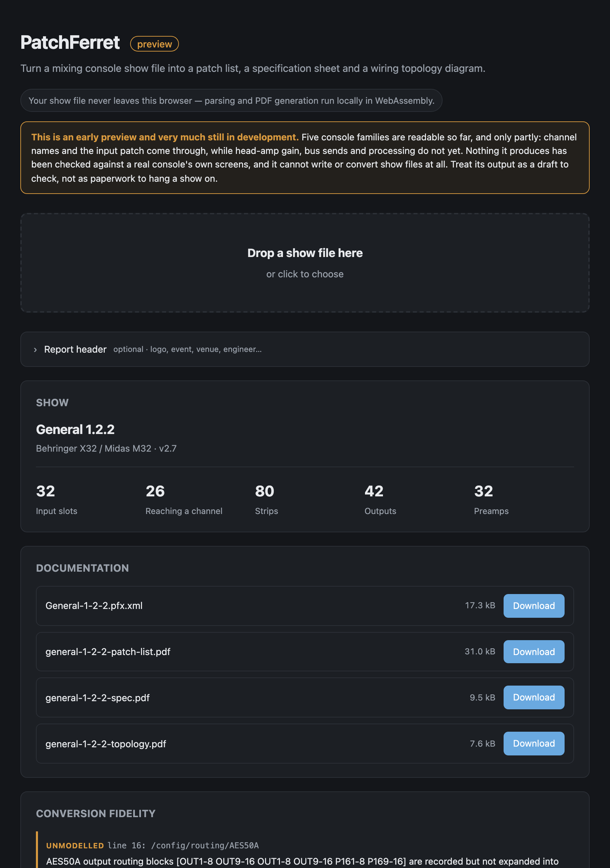Select the general-1-2-2-topology.pdf file name
The image size is (610, 868).
click(x=106, y=744)
